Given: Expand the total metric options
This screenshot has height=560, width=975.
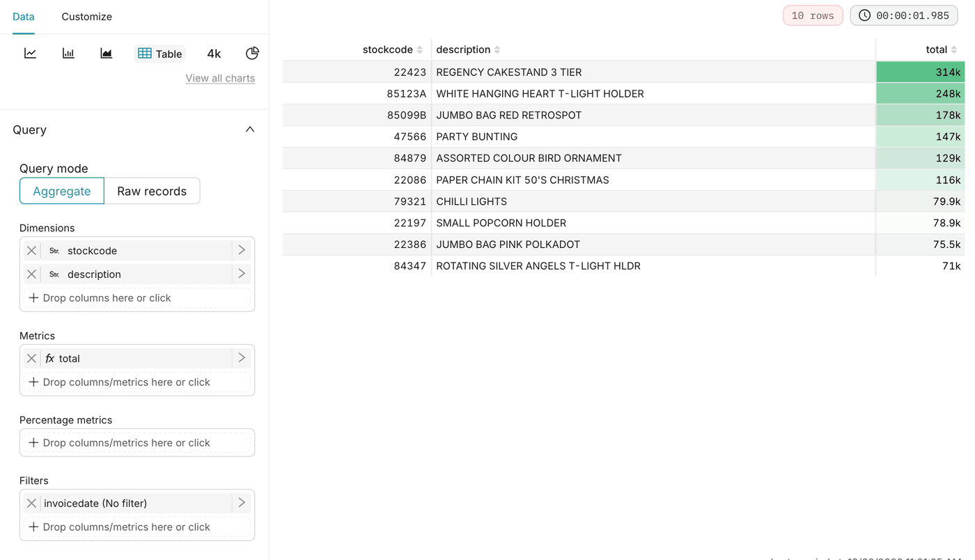Looking at the screenshot, I should point(242,358).
